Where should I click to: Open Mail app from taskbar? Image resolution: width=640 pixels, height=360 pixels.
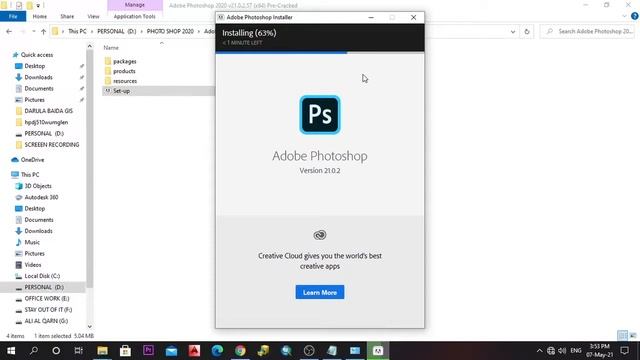click(171, 351)
